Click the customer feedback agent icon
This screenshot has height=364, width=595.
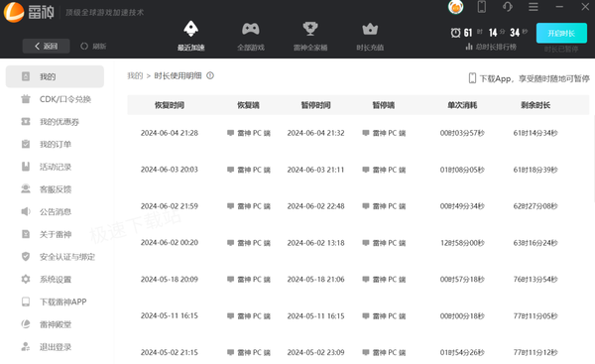tap(26, 188)
